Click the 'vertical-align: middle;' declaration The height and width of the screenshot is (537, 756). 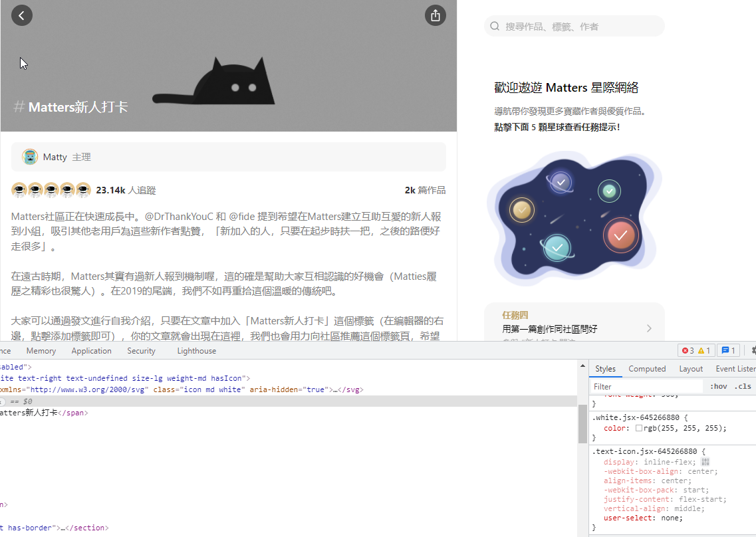(x=654, y=508)
